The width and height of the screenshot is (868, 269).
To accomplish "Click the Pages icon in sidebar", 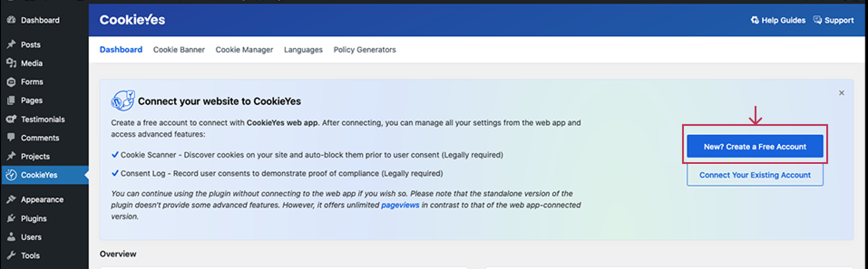I will pos(11,101).
